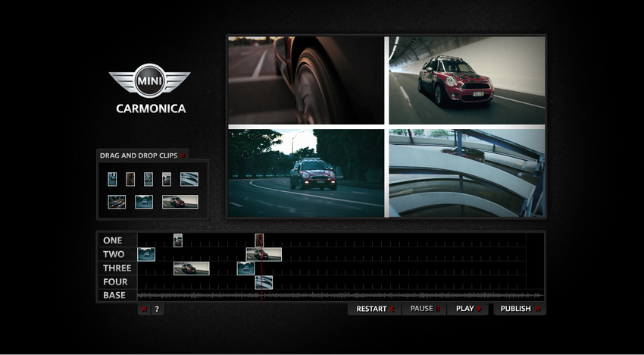Pick the spiral parking ramp clip in the library
This screenshot has height=355, width=644.
[x=189, y=179]
